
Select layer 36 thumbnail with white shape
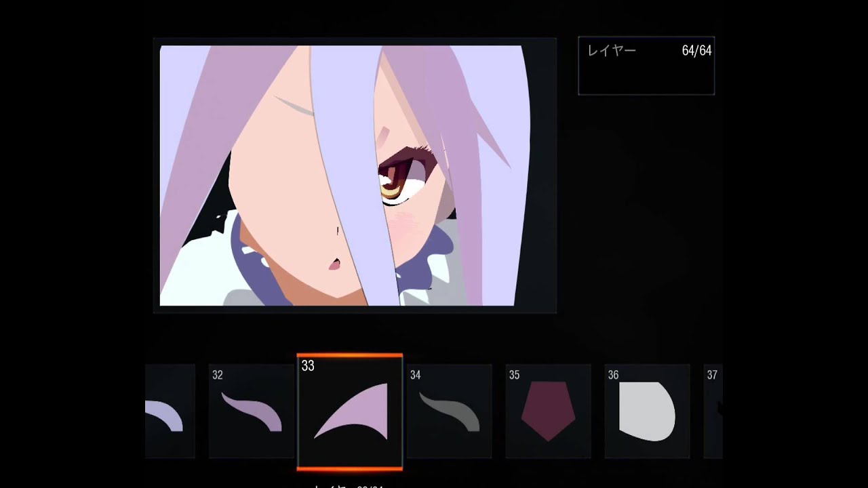pos(647,411)
